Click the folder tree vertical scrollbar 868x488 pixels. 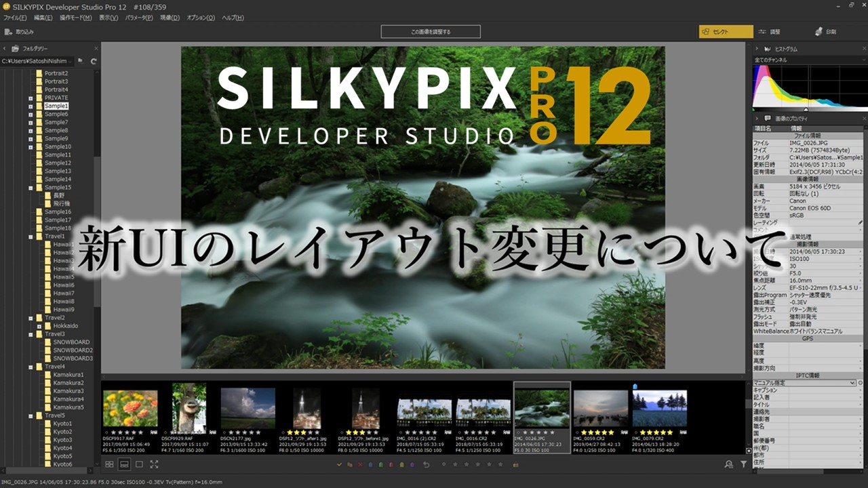[98, 230]
